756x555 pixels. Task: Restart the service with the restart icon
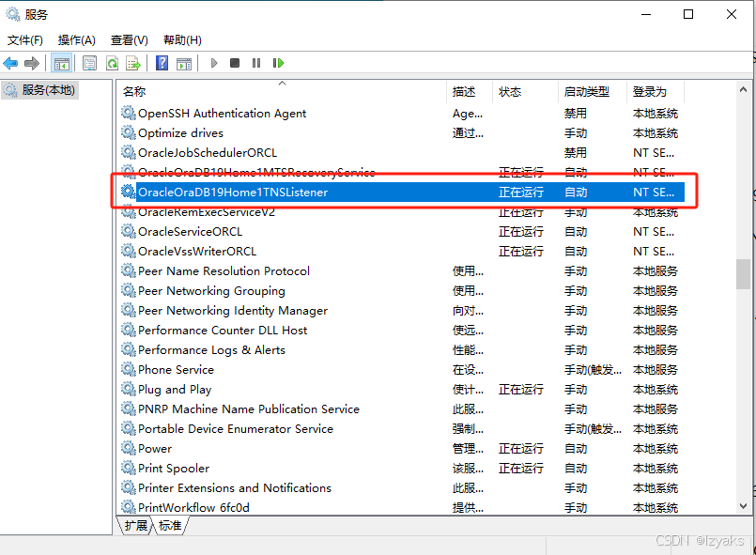(x=278, y=63)
